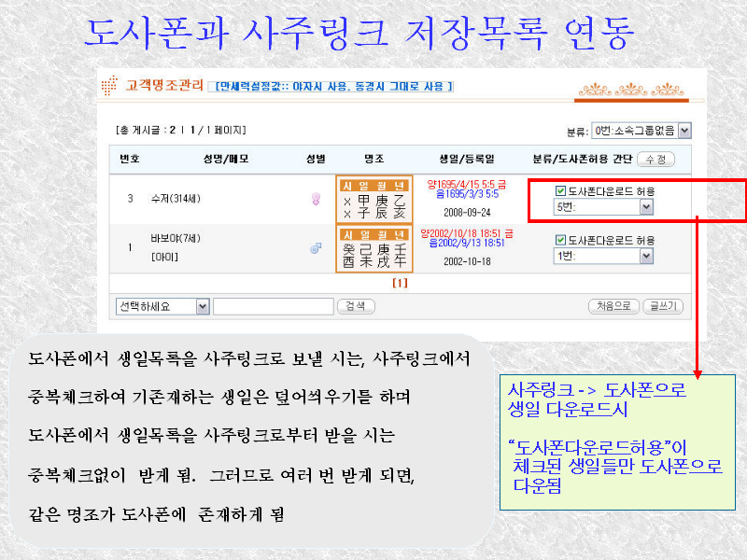This screenshot has width=747, height=560.
Task: Click the 성별 column header
Action: click(316, 159)
